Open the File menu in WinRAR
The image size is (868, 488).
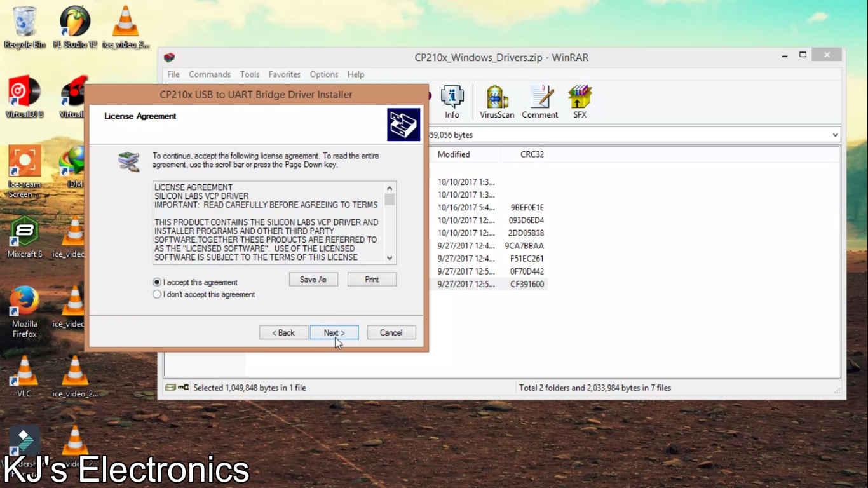click(173, 74)
